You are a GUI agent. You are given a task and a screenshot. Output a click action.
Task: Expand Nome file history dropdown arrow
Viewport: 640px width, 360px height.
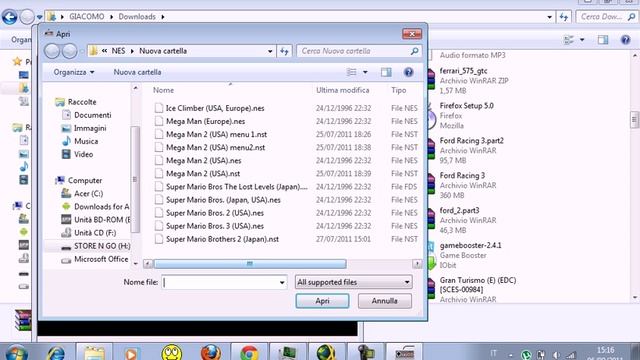pyautogui.click(x=282, y=282)
